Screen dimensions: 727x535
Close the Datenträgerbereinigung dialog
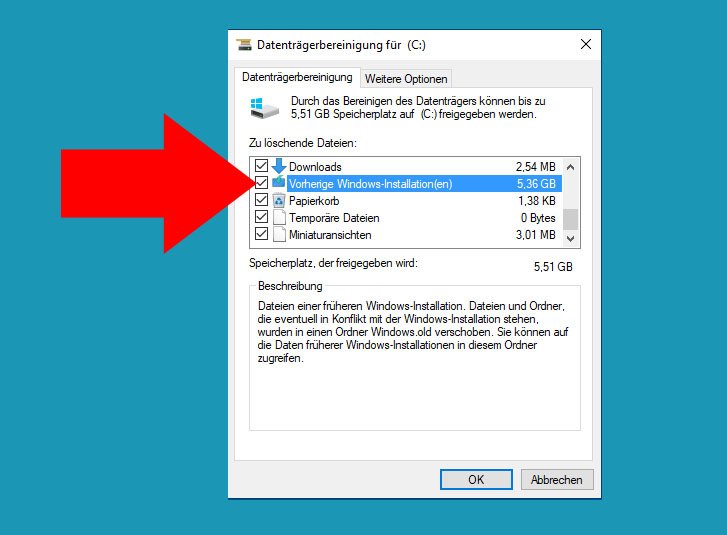tap(586, 44)
